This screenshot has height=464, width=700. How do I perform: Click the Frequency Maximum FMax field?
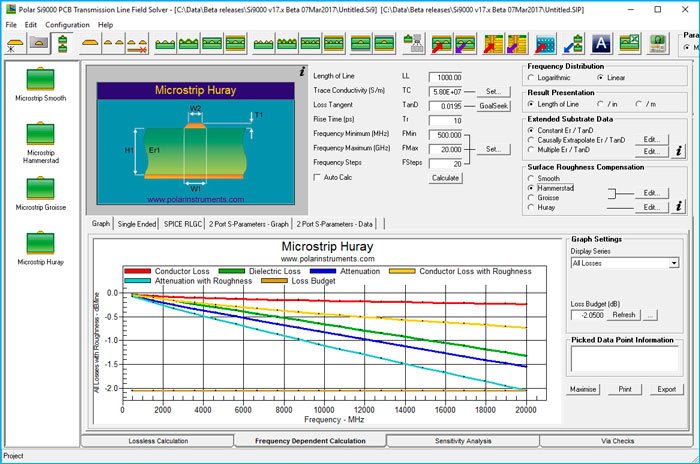point(446,149)
